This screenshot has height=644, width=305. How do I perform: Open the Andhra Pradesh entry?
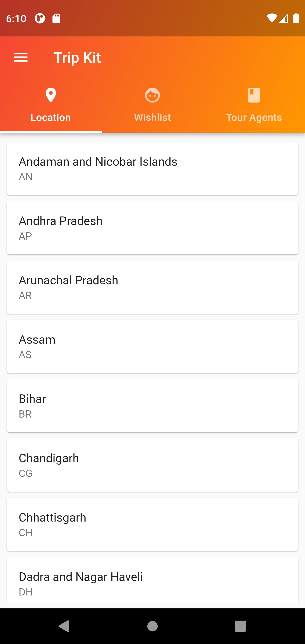[x=152, y=228]
